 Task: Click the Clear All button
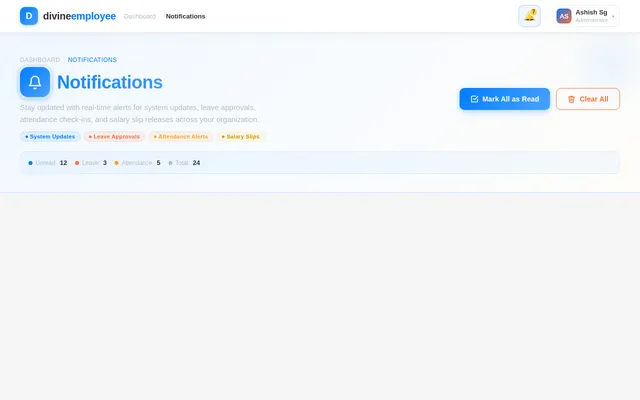coord(588,99)
